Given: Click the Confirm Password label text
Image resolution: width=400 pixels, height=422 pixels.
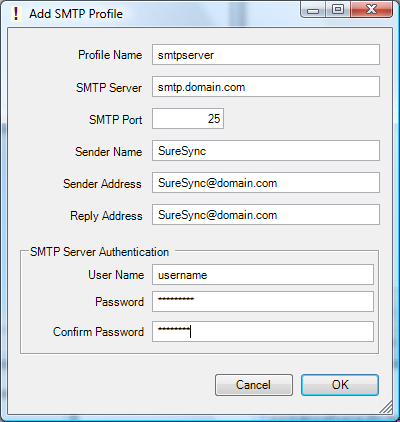Looking at the screenshot, I should [98, 332].
